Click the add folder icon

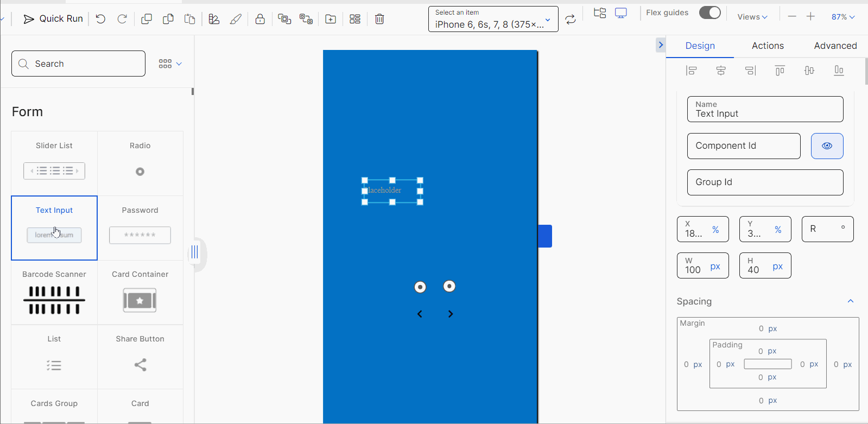coord(331,19)
